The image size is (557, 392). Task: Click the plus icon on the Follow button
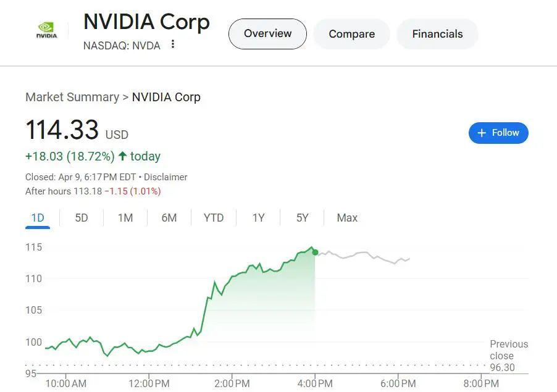tap(482, 133)
